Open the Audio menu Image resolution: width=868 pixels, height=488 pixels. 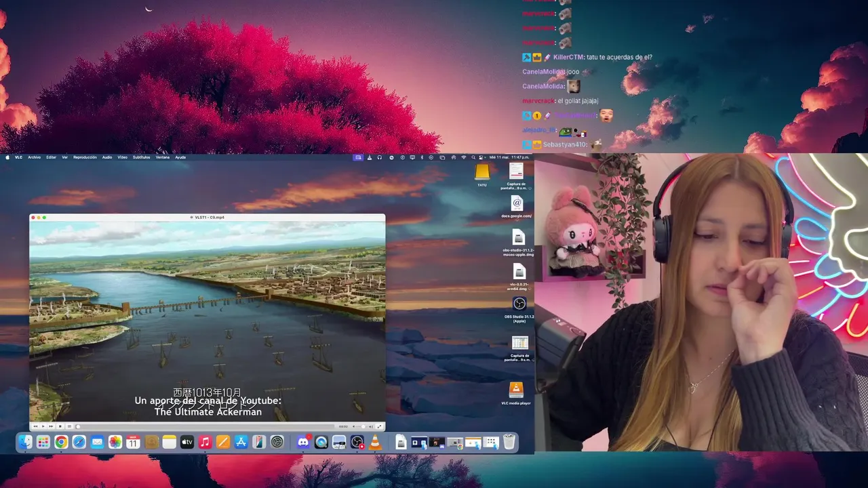click(107, 157)
